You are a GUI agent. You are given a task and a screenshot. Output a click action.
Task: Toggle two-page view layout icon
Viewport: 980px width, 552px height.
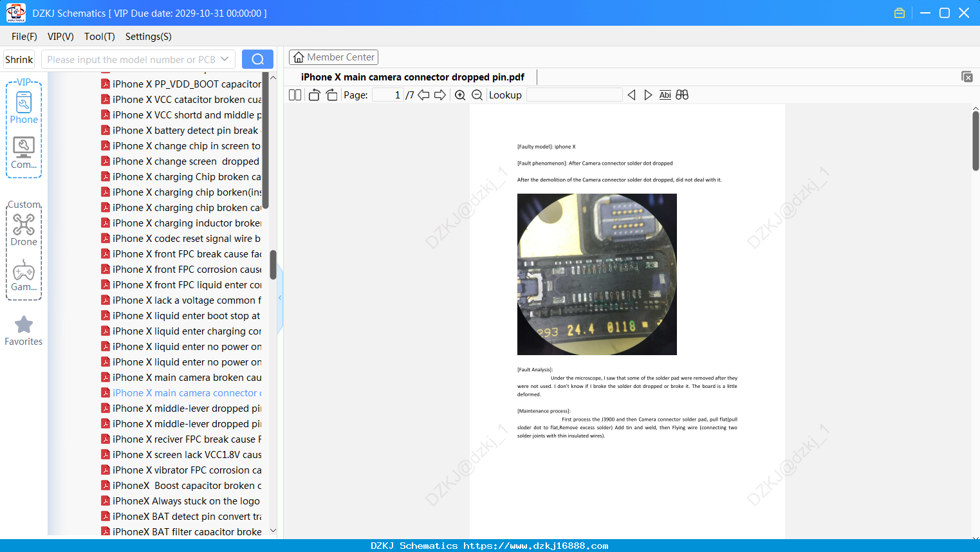(295, 95)
